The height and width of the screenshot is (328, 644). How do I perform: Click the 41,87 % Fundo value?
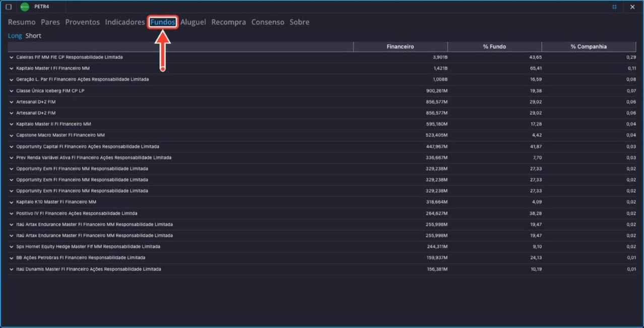click(536, 147)
